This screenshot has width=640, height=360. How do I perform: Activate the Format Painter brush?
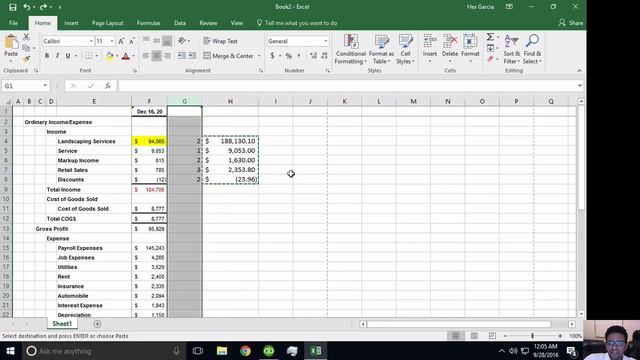pyautogui.click(x=26, y=59)
